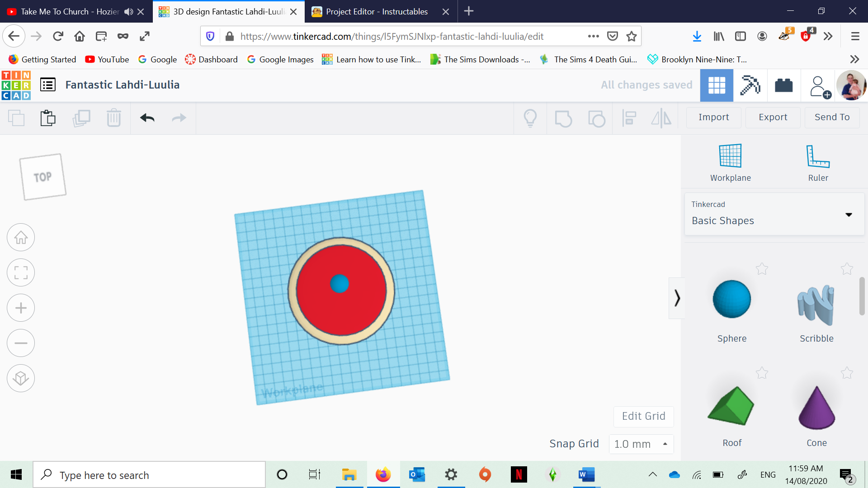Viewport: 868px width, 488px height.
Task: Expand the bookmarks overflow chevron
Action: [x=854, y=59]
